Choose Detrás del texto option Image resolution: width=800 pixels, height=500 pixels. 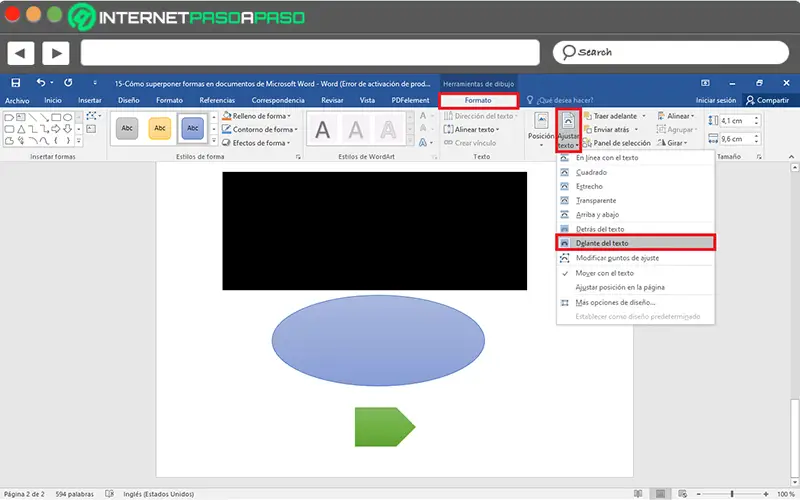[x=635, y=229]
